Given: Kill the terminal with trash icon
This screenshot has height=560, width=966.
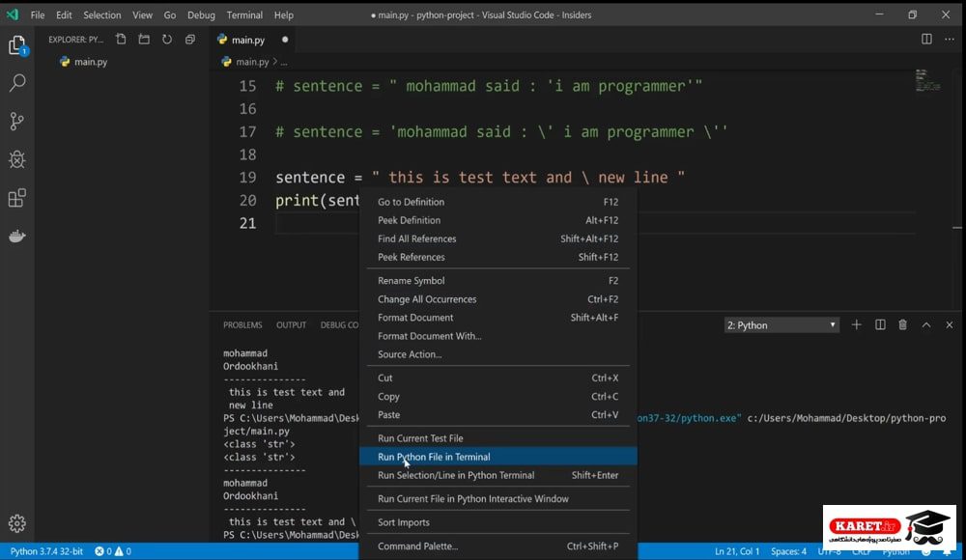Looking at the screenshot, I should point(902,324).
